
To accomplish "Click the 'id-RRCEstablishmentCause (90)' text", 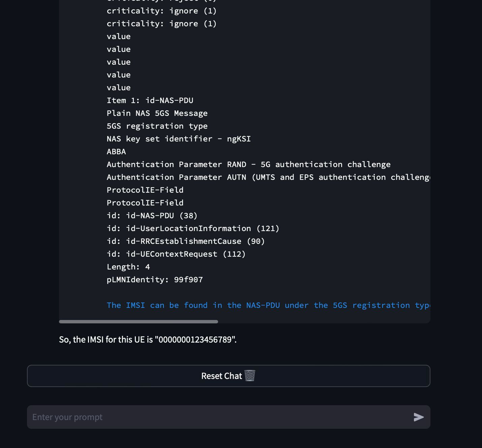I will click(185, 241).
